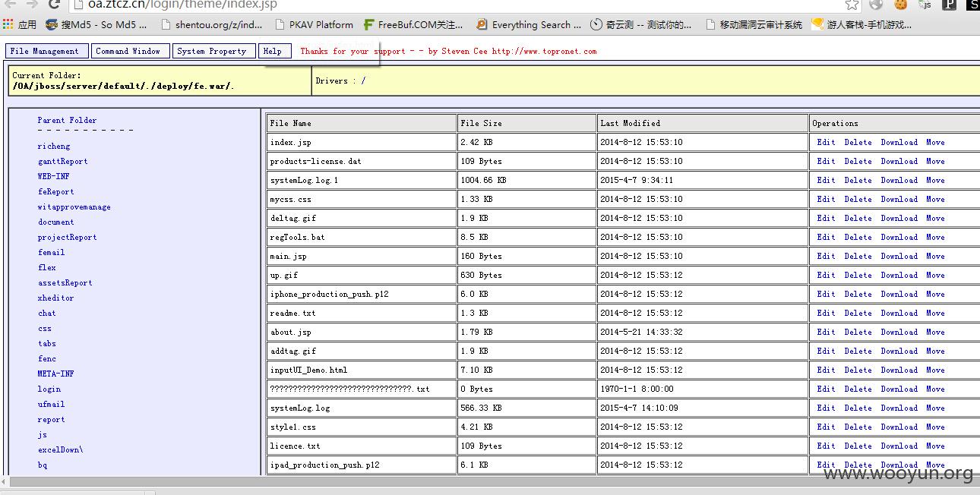Delete the question-marks .txt file
980x495 pixels.
point(858,389)
